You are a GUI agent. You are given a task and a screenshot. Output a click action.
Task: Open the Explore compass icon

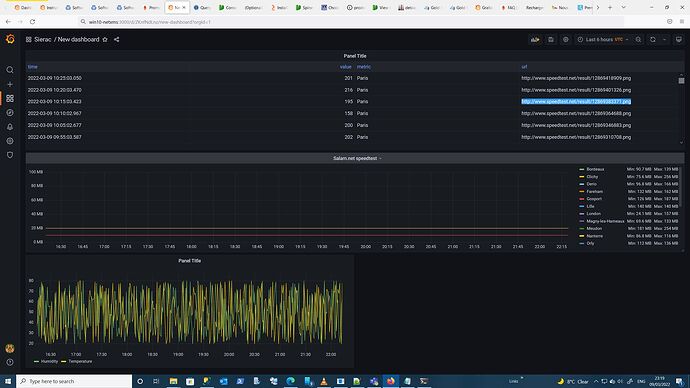pos(10,113)
